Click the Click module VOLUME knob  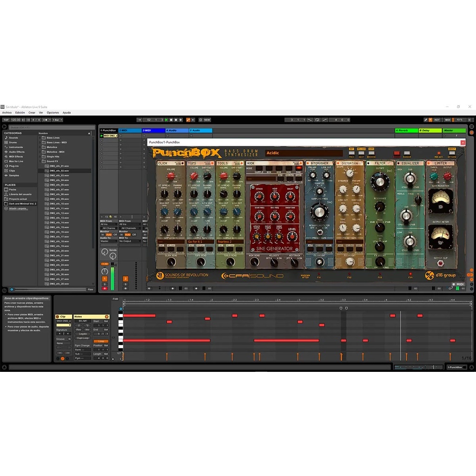[x=171, y=176]
